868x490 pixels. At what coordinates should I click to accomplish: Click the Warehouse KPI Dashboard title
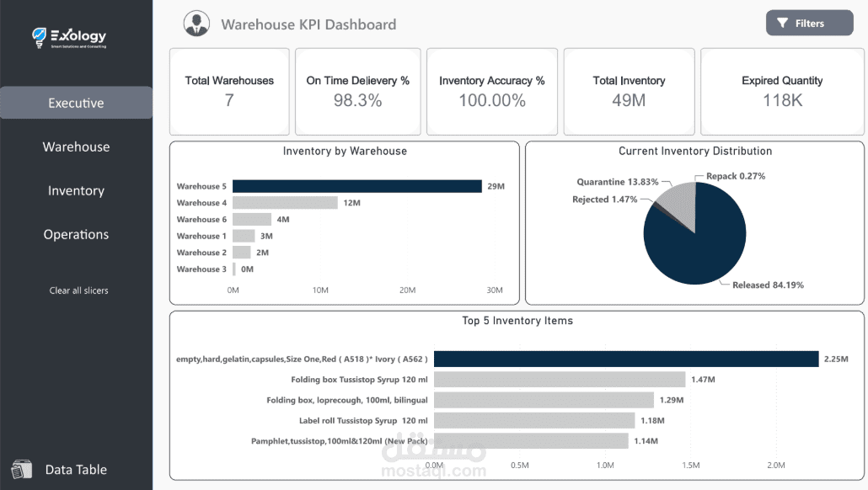click(308, 24)
